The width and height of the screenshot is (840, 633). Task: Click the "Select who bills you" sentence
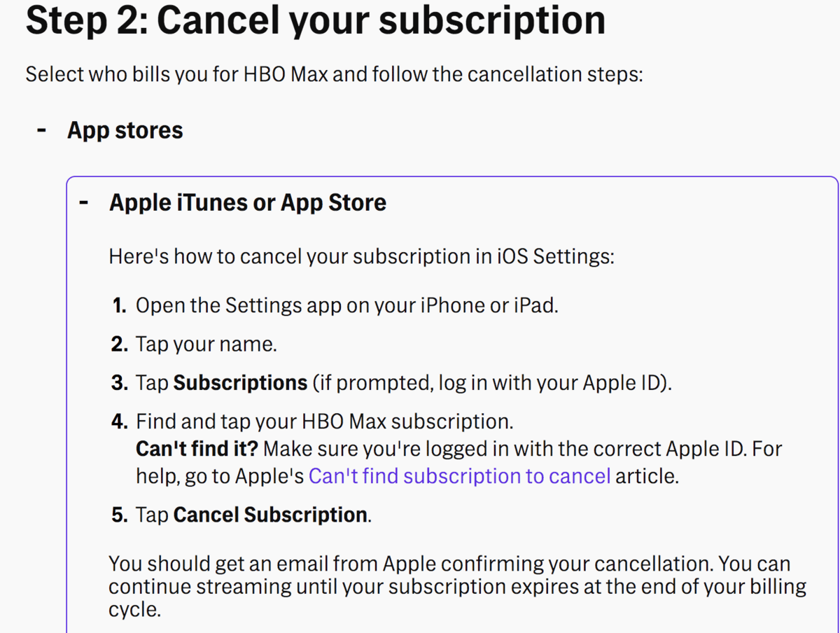(x=334, y=74)
